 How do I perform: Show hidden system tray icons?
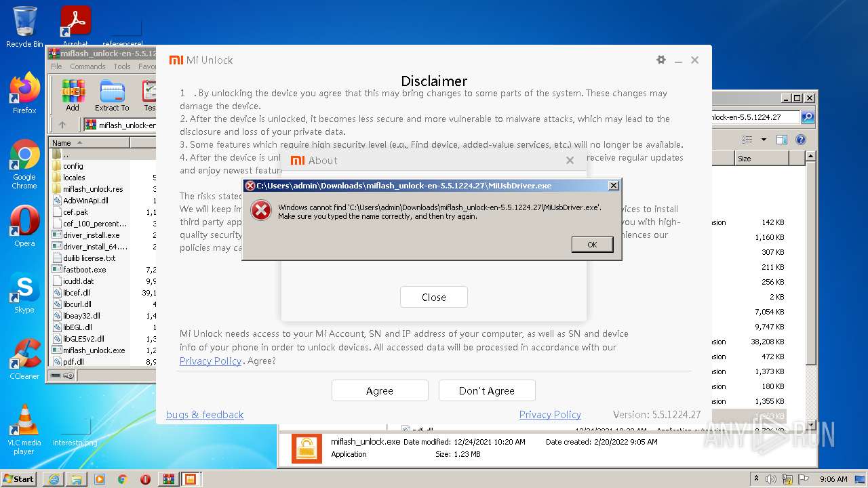coord(756,479)
